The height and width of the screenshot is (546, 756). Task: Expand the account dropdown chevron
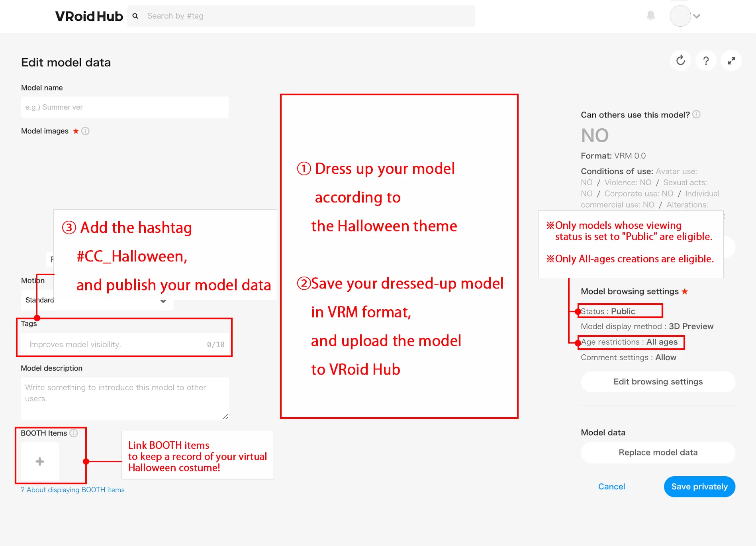[x=697, y=16]
